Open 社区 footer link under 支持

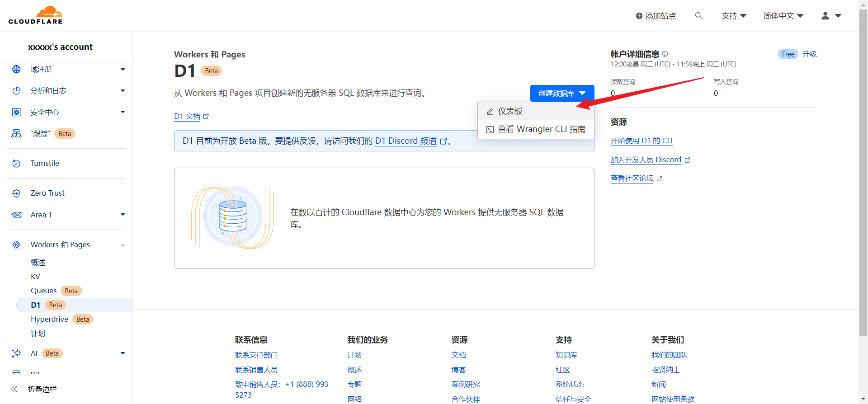(x=562, y=370)
